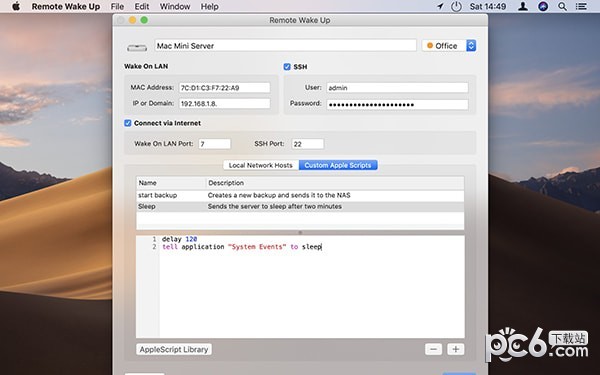
Task: Click the location services arrow icon
Action: pos(440,6)
